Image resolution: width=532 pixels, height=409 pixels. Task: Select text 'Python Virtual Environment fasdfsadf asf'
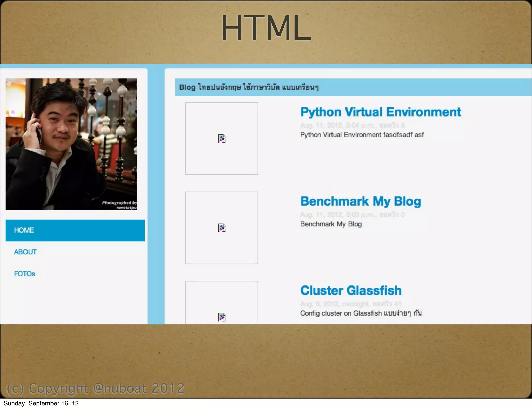[362, 135]
